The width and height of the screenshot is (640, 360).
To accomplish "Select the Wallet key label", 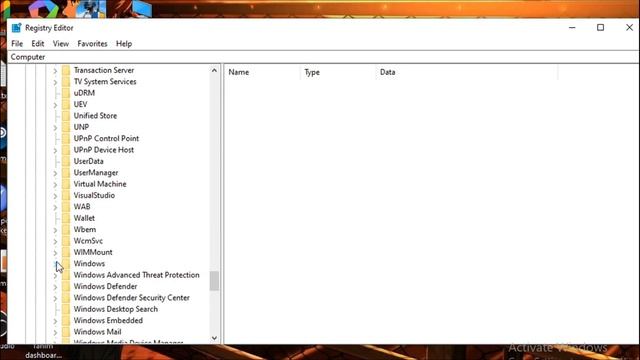I will tap(84, 218).
